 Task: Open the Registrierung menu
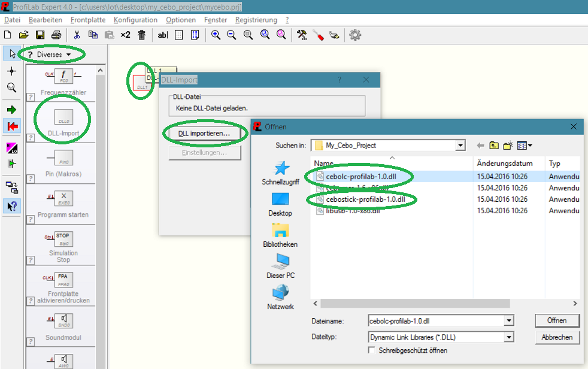tap(256, 20)
